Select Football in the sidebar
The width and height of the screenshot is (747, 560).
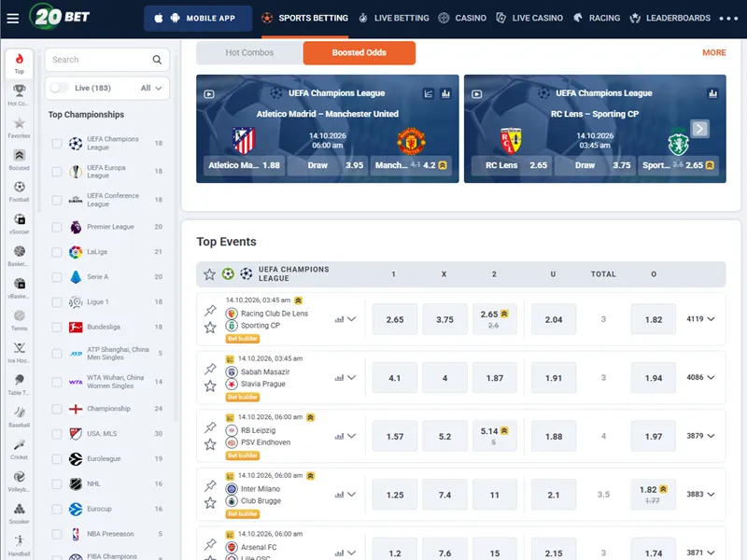[19, 191]
